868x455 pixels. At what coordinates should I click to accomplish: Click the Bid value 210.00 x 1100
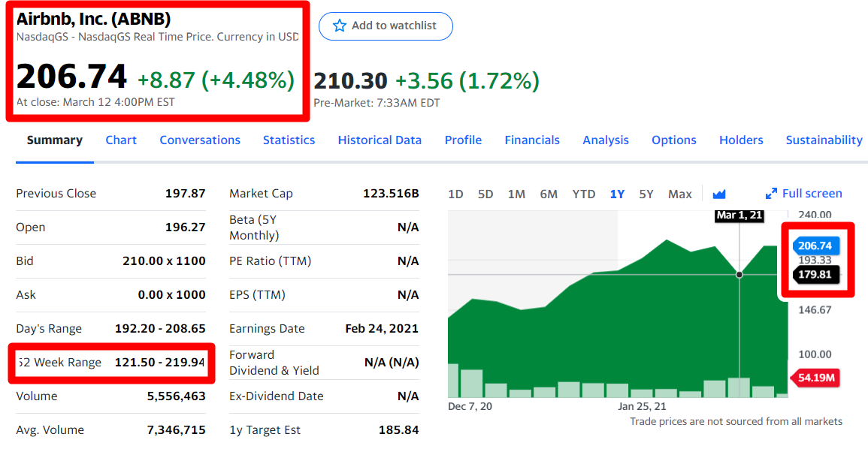[164, 261]
